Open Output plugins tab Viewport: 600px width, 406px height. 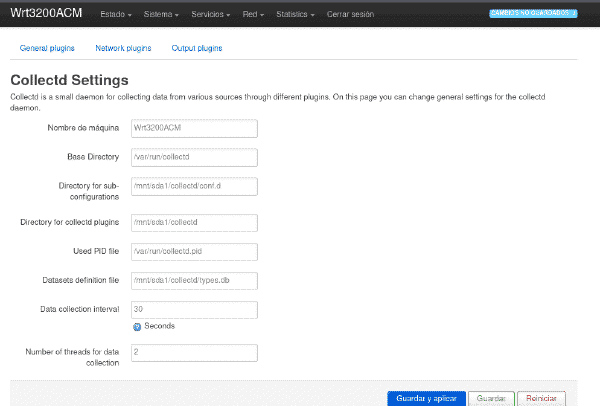coord(197,48)
